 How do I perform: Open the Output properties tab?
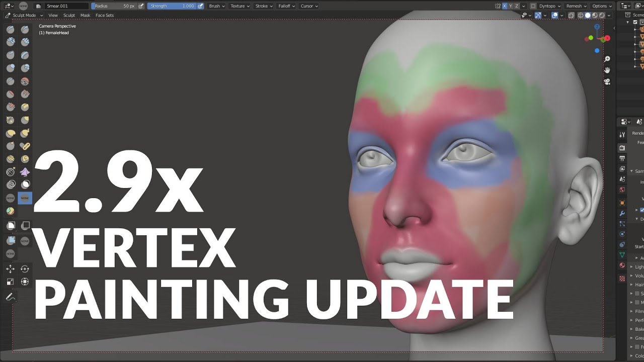(622, 158)
